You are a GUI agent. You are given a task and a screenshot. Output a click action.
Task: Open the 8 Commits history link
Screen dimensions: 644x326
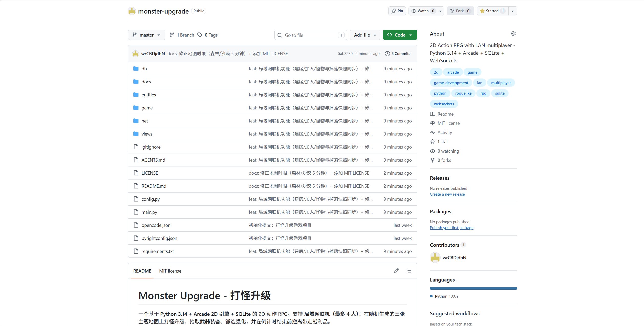[398, 54]
